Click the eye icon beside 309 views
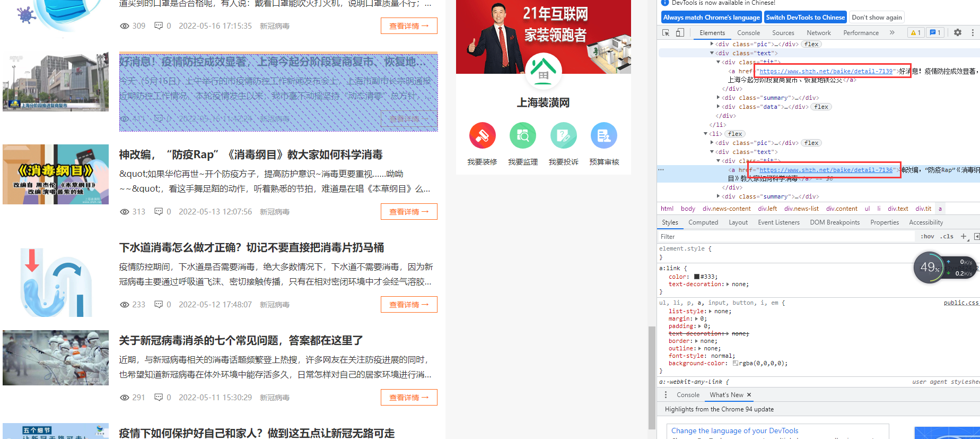 point(125,26)
